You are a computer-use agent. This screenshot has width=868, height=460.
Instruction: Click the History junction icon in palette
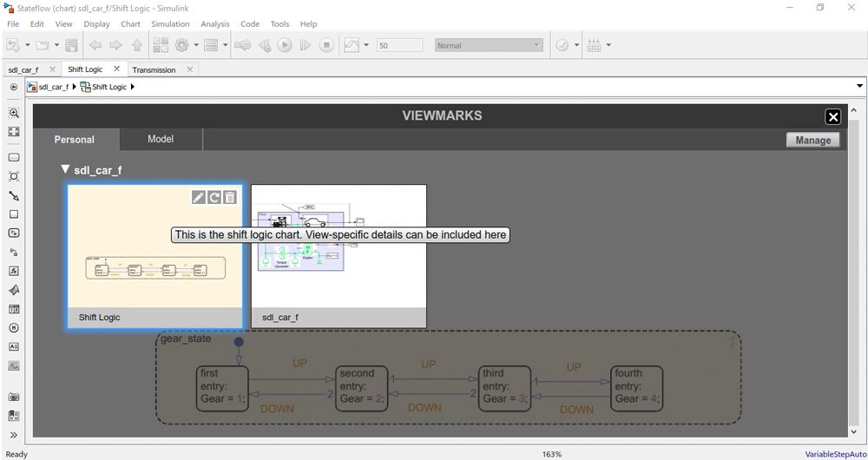tap(14, 327)
